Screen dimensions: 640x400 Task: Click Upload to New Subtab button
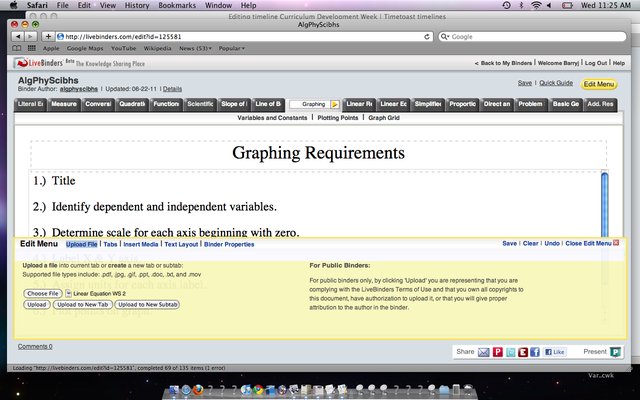(147, 304)
